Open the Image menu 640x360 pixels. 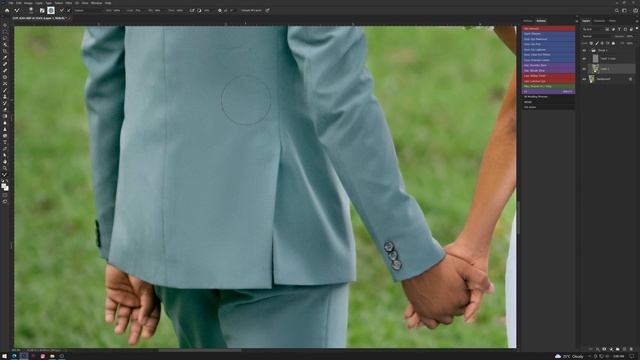point(28,3)
